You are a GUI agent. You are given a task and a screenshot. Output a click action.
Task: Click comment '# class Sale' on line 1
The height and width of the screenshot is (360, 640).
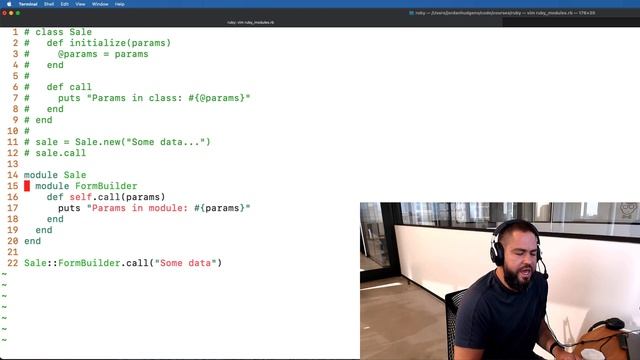pyautogui.click(x=58, y=32)
